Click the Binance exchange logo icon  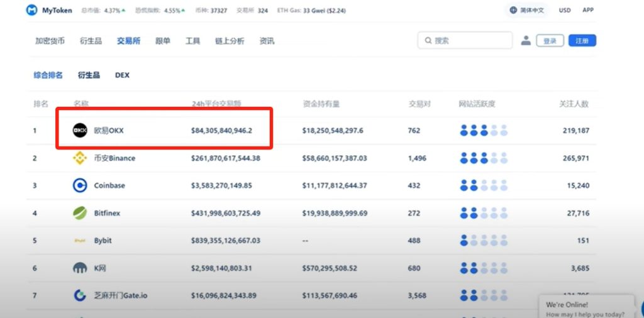(80, 158)
